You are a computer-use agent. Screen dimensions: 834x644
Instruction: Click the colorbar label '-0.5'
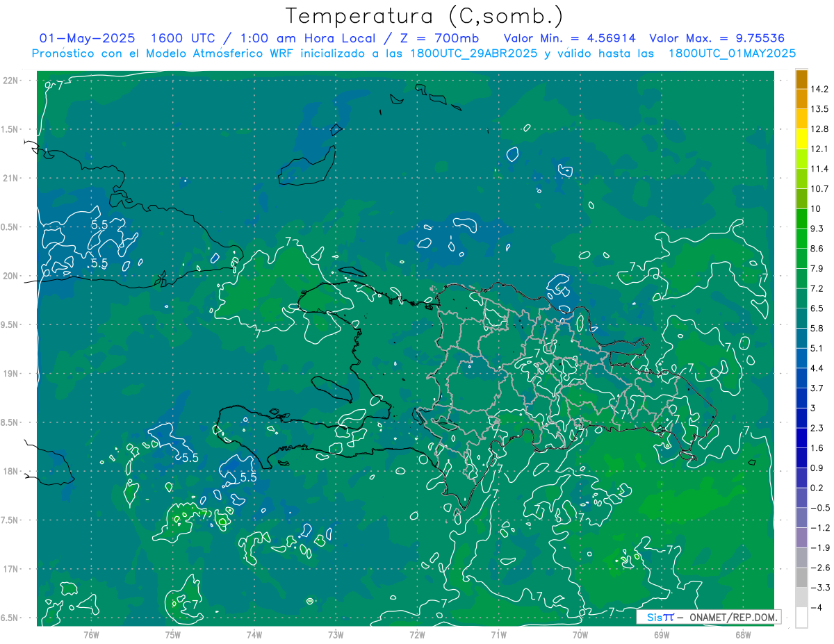(x=820, y=507)
